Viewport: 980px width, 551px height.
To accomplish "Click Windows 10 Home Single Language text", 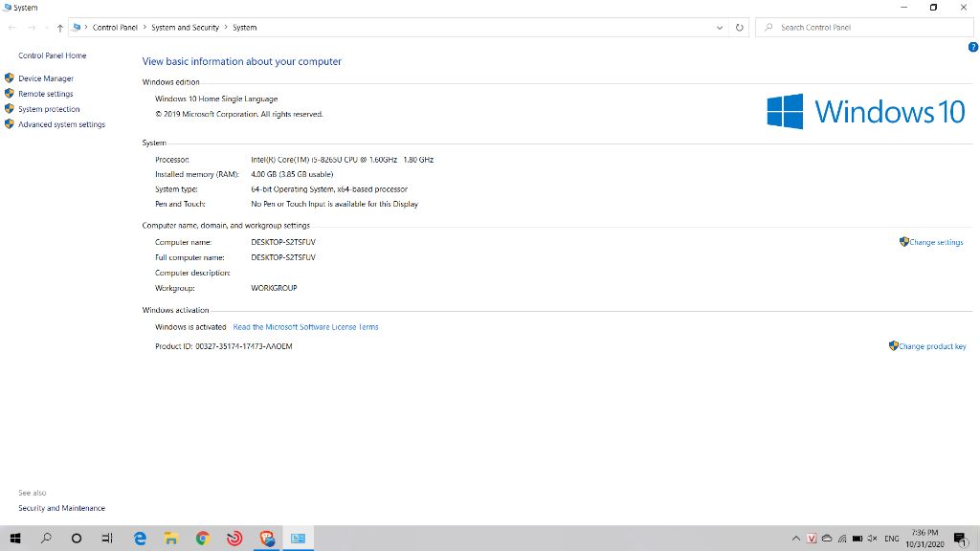I will 216,99.
